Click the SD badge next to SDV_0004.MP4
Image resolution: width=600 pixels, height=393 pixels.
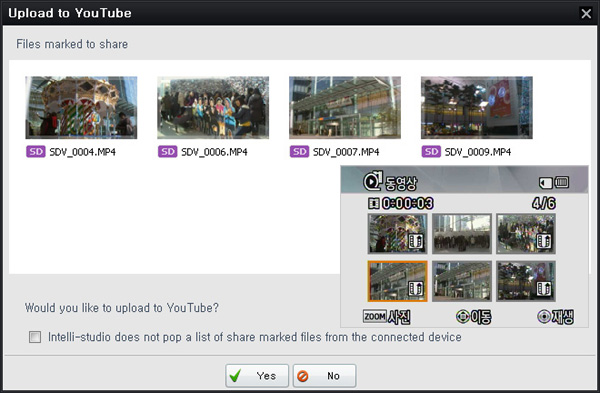(36, 152)
